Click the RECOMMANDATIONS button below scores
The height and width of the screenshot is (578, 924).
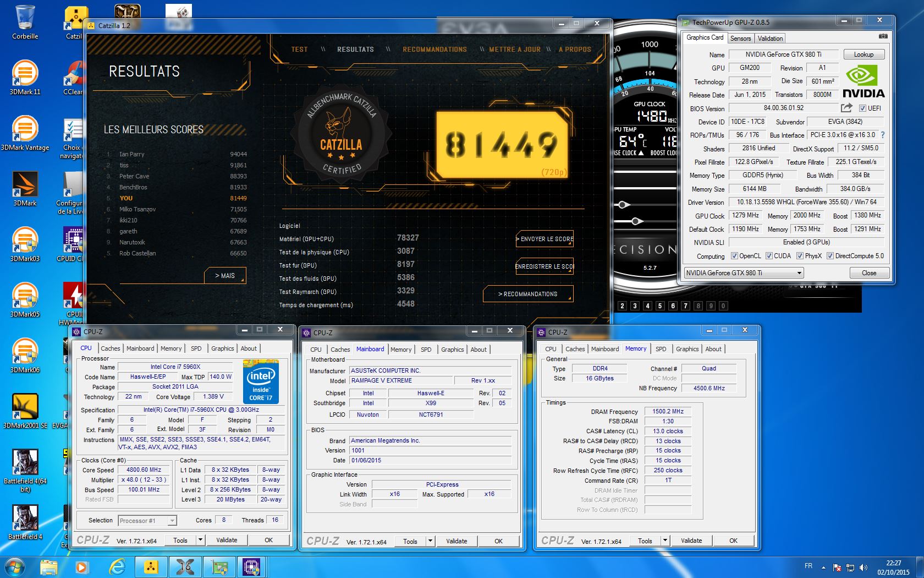click(528, 294)
